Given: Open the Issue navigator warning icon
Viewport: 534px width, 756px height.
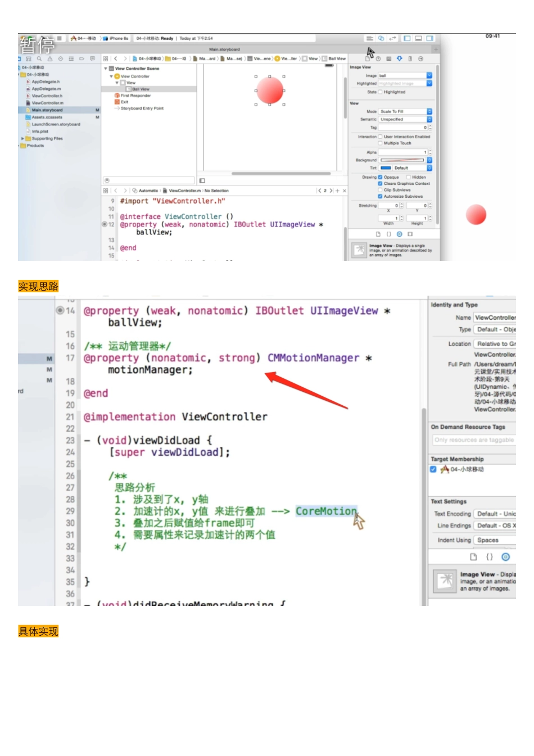Looking at the screenshot, I should point(50,58).
